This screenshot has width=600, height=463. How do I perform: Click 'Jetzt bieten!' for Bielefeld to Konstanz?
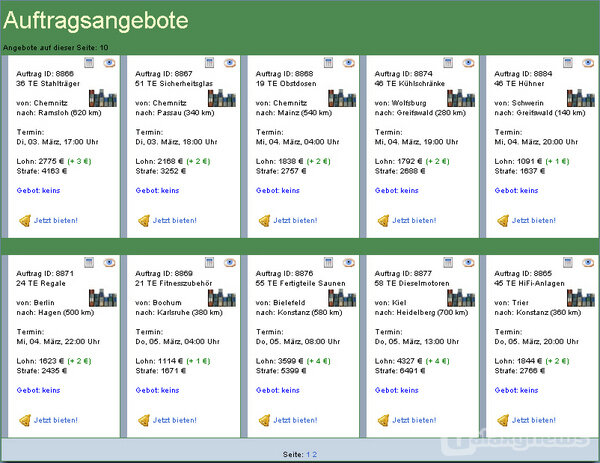tap(295, 420)
